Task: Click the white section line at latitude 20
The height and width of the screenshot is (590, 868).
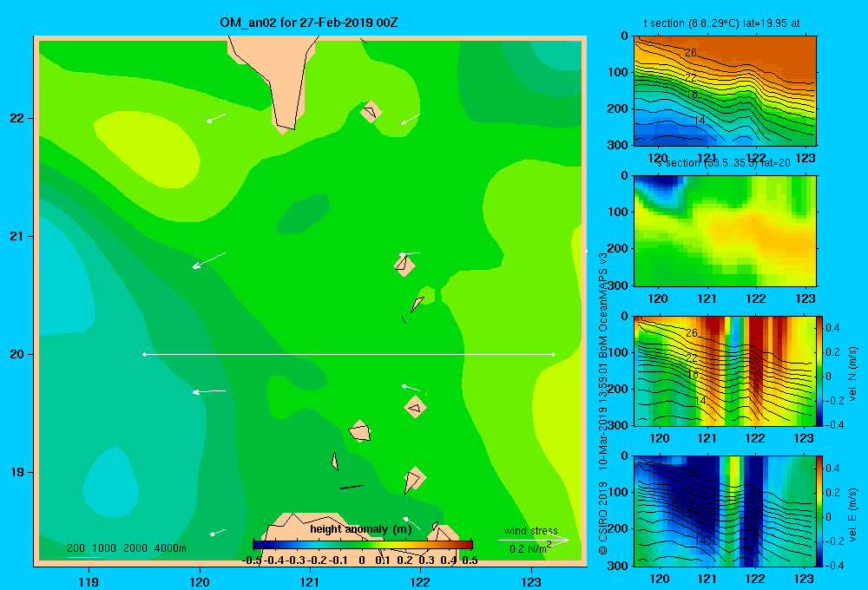Action: click(x=349, y=354)
